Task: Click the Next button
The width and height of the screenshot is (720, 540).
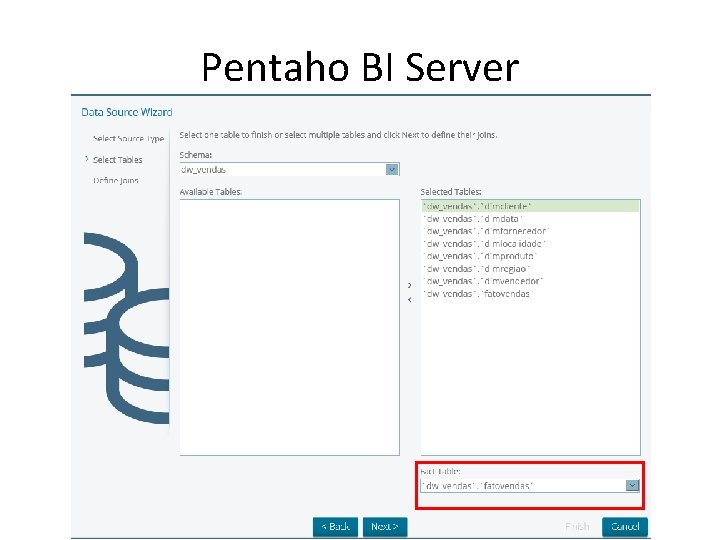Action: click(385, 527)
